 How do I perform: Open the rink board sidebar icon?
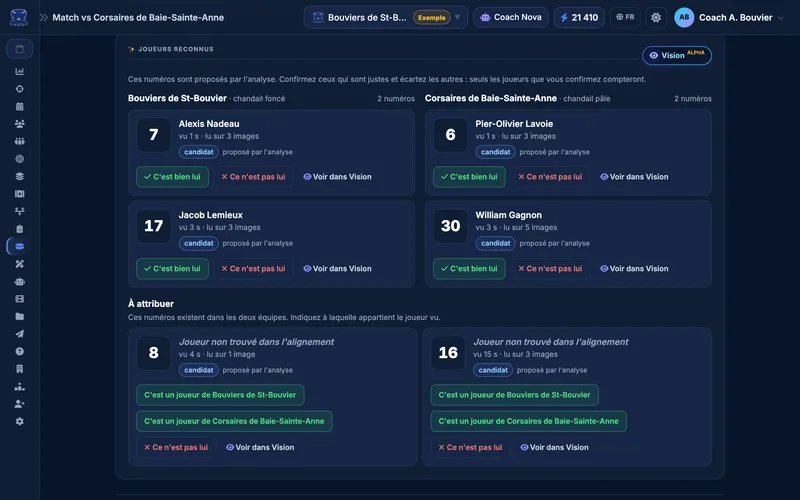click(19, 194)
